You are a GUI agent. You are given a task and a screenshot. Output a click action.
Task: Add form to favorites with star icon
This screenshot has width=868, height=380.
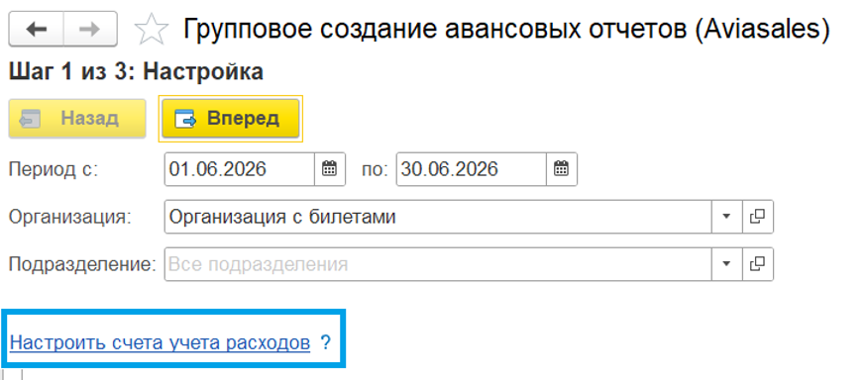click(152, 30)
